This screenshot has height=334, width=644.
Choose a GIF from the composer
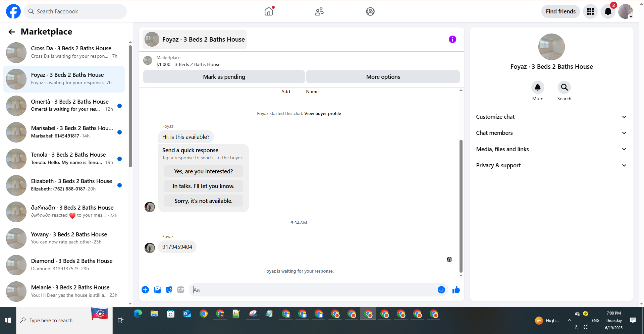click(181, 290)
